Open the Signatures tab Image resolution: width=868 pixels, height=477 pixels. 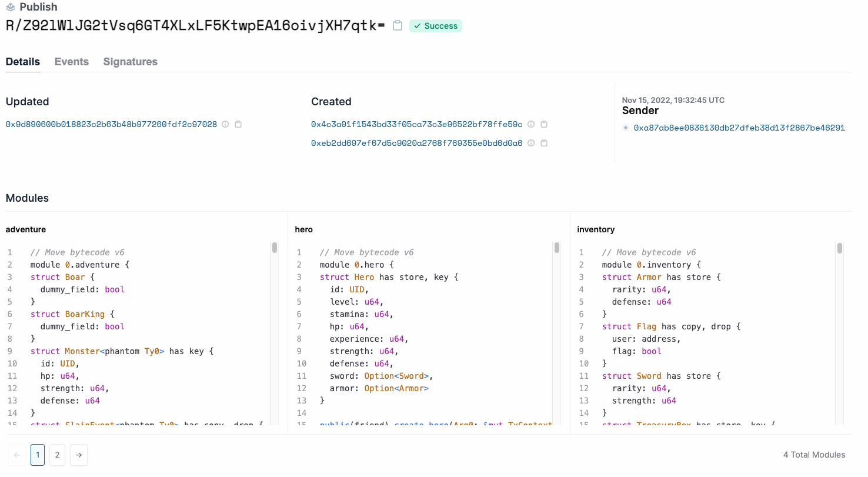(x=130, y=62)
